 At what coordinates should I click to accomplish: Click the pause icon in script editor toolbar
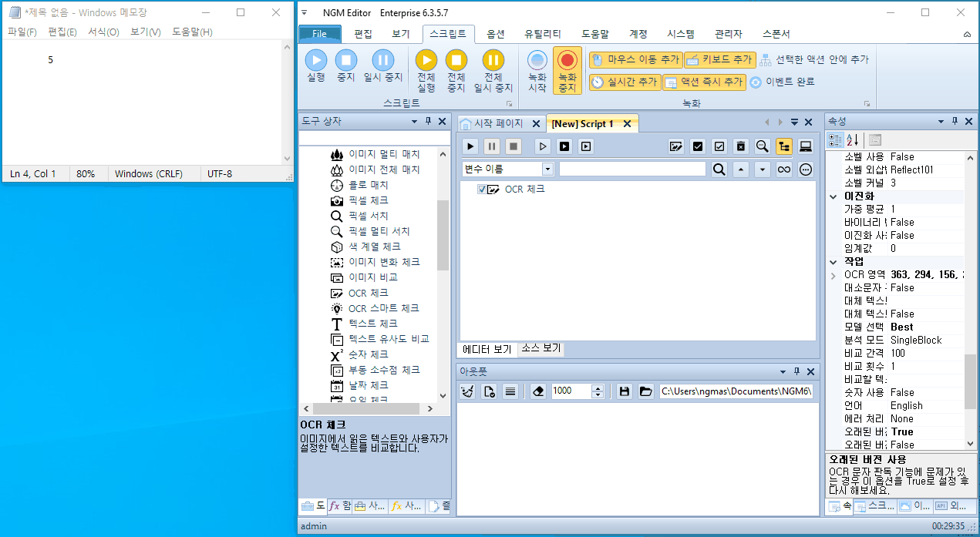pos(492,146)
